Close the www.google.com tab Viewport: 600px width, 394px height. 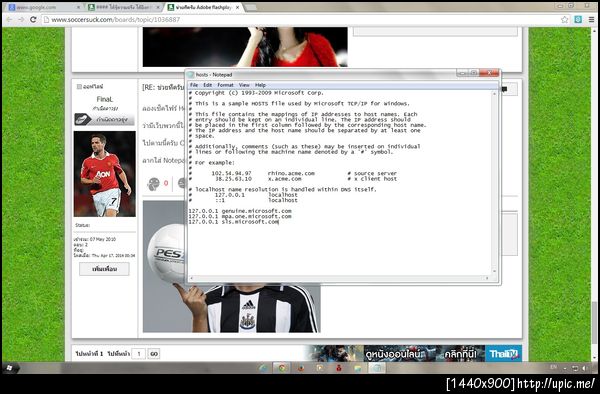pyautogui.click(x=78, y=7)
